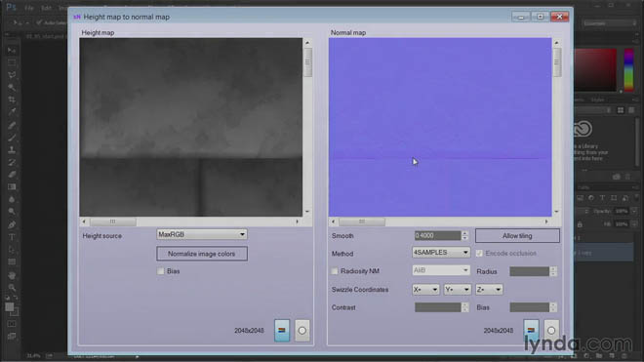Screen dimensions: 644x362
Task: Pick color from Photoshop color field
Action: click(x=595, y=70)
